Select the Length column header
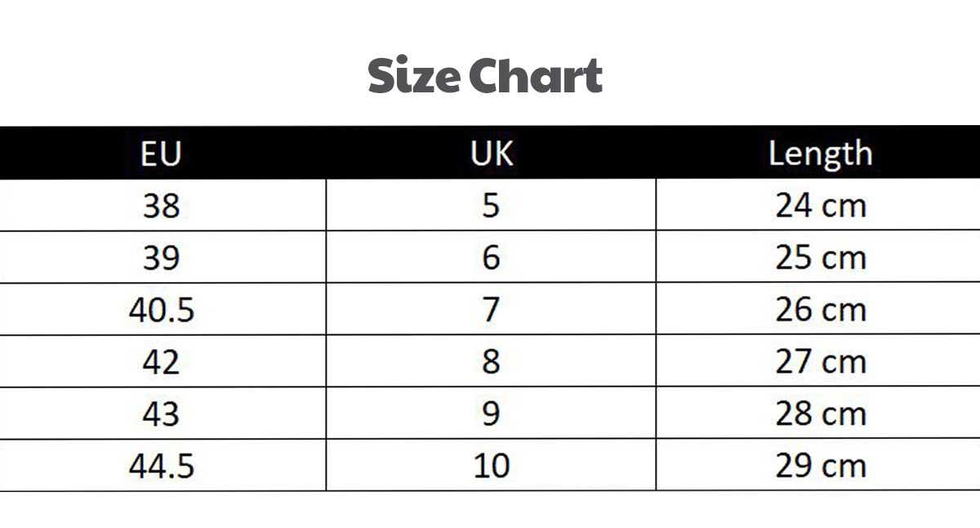The image size is (980, 528). pos(820,154)
